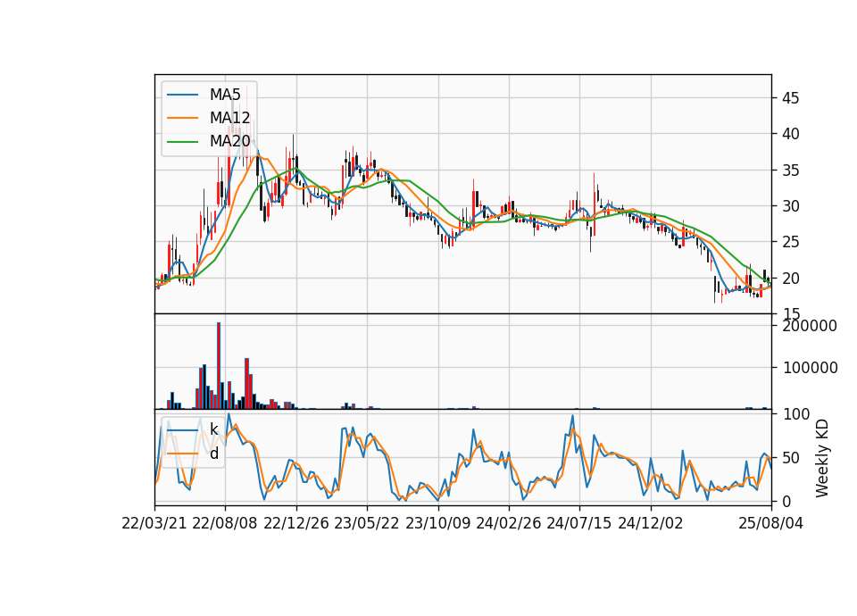The width and height of the screenshot is (857, 616).
Task: Click the 25/08/04 date tick label
Action: click(x=770, y=523)
